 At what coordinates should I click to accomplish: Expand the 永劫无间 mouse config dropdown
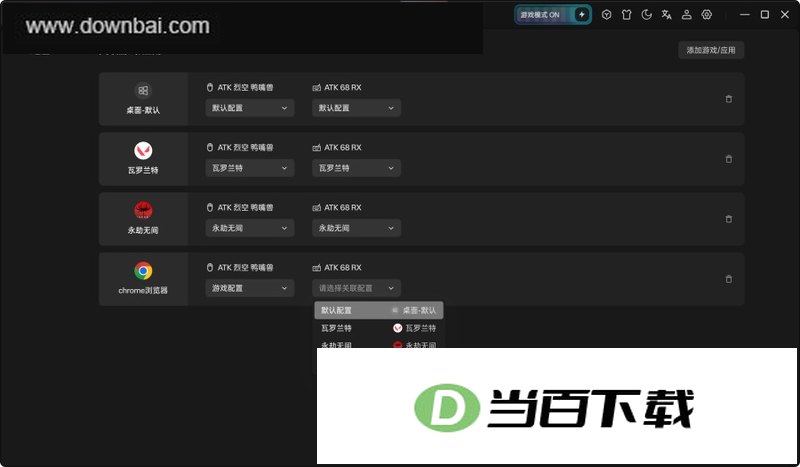point(250,228)
